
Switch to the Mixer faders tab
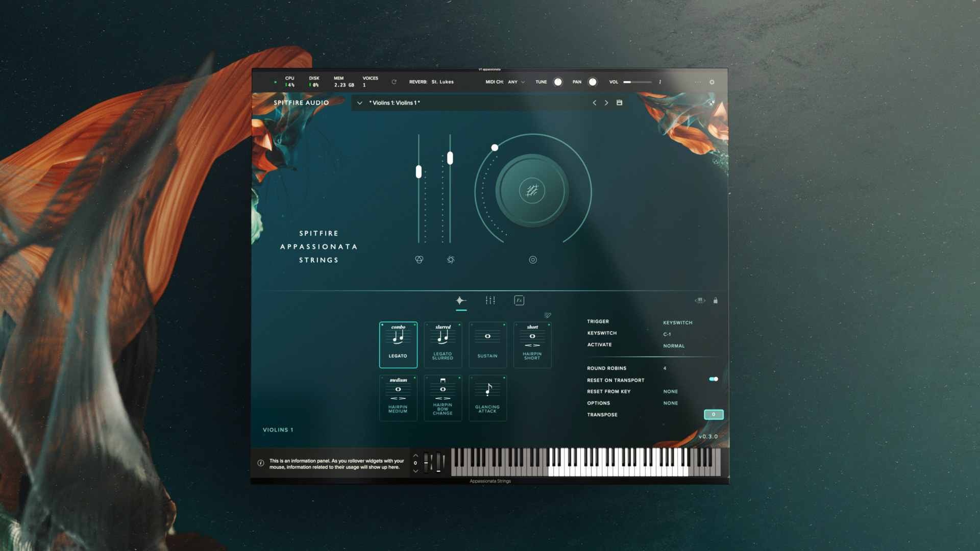[x=490, y=300]
